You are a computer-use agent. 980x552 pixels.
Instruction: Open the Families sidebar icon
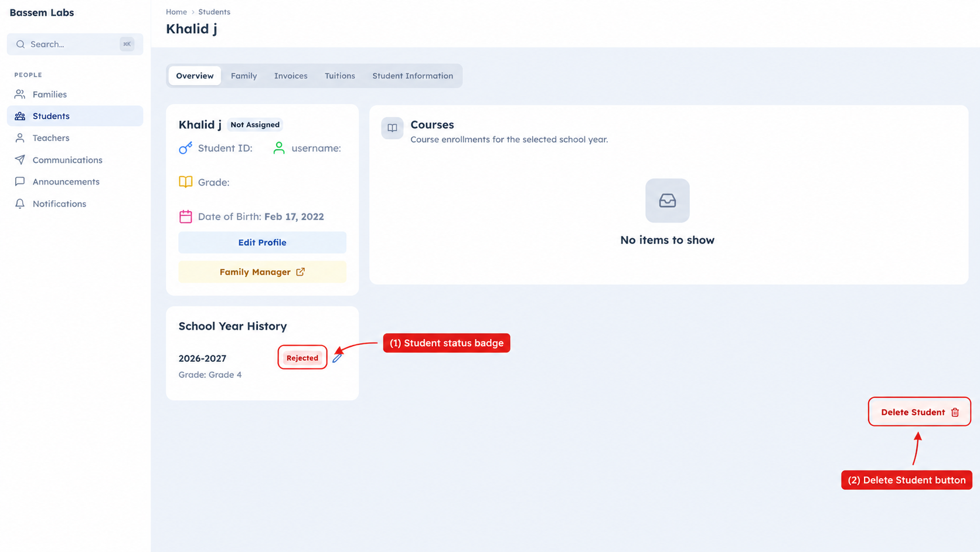[20, 94]
